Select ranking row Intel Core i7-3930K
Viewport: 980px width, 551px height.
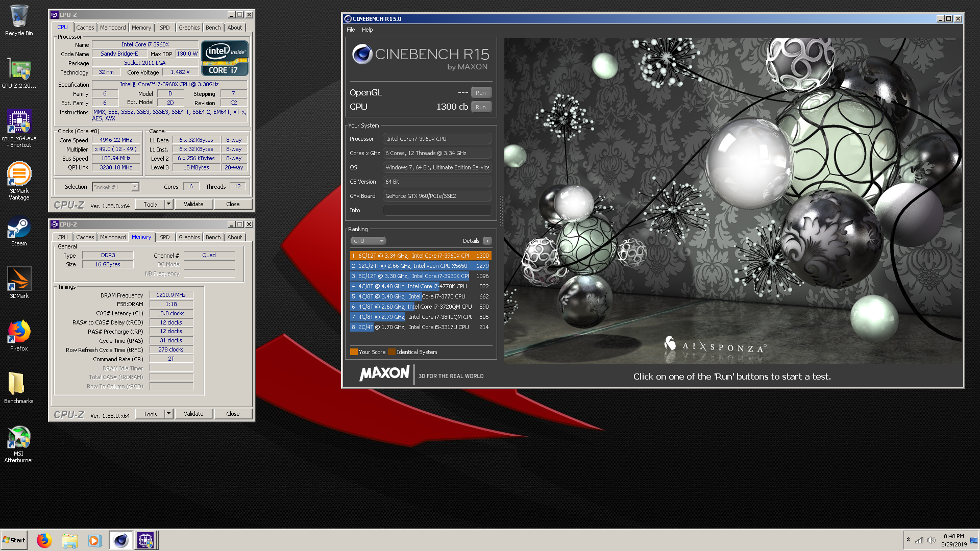click(x=421, y=276)
